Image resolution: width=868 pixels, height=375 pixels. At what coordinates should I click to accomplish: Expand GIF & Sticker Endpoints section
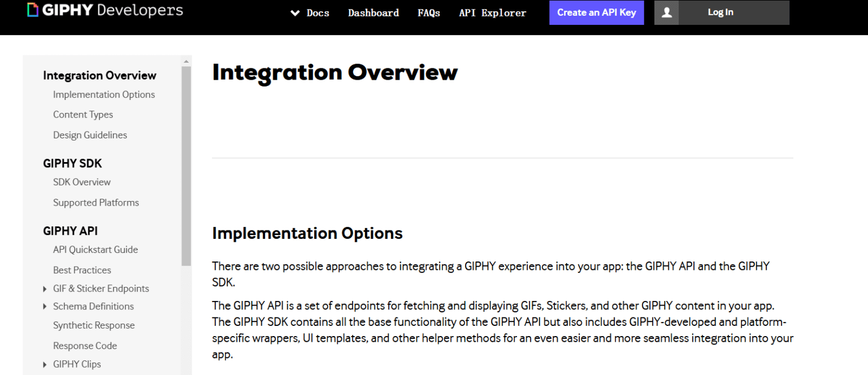coord(45,289)
